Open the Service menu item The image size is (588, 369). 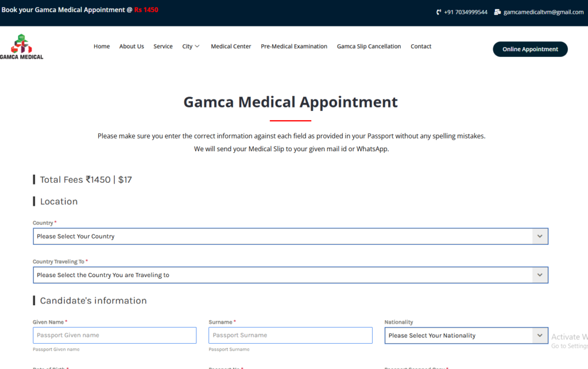tap(163, 47)
